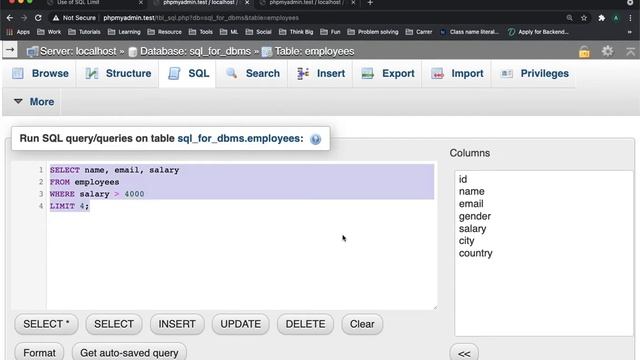The height and width of the screenshot is (360, 640).
Task: Select country in Columns list
Action: [476, 253]
